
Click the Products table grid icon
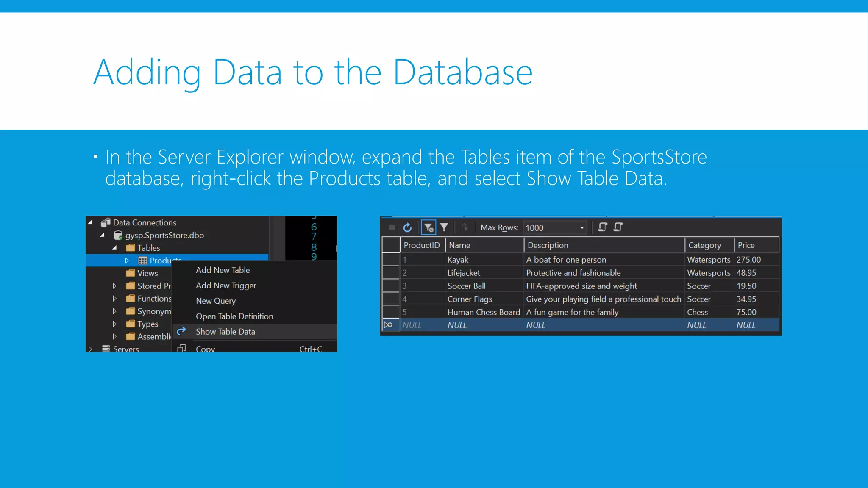[x=143, y=261]
